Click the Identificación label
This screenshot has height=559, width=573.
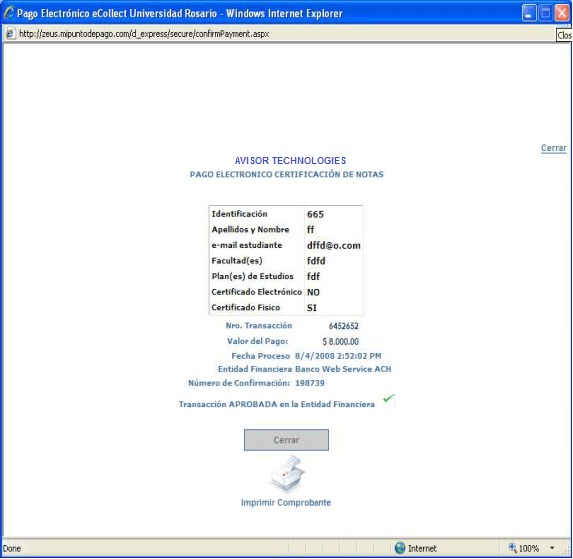point(239,214)
